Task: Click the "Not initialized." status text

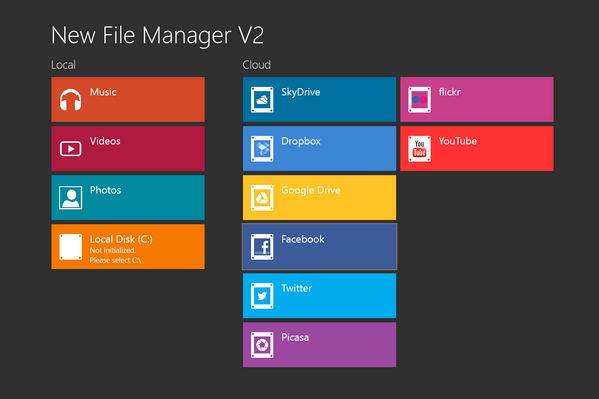Action: point(113,250)
